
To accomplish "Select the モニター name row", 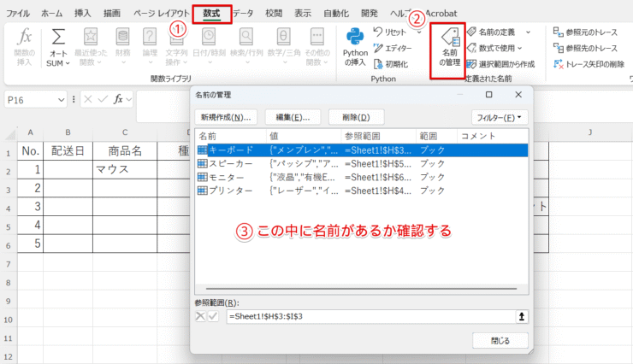I will point(362,178).
